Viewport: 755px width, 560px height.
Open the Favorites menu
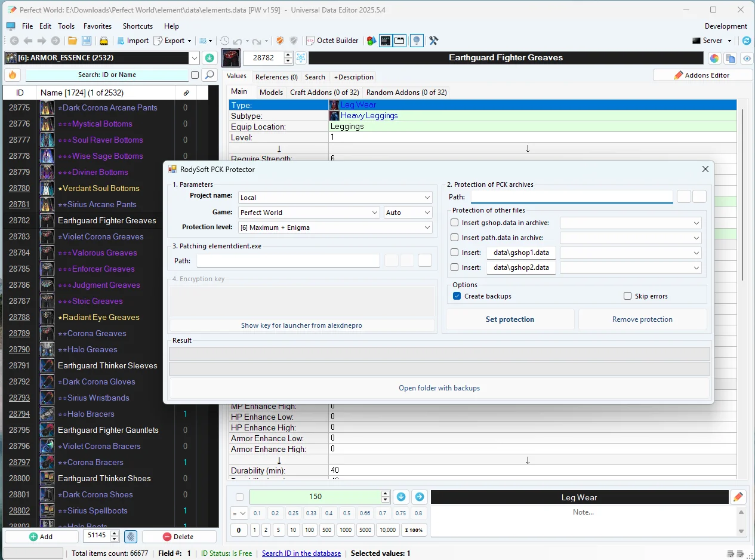click(x=98, y=26)
